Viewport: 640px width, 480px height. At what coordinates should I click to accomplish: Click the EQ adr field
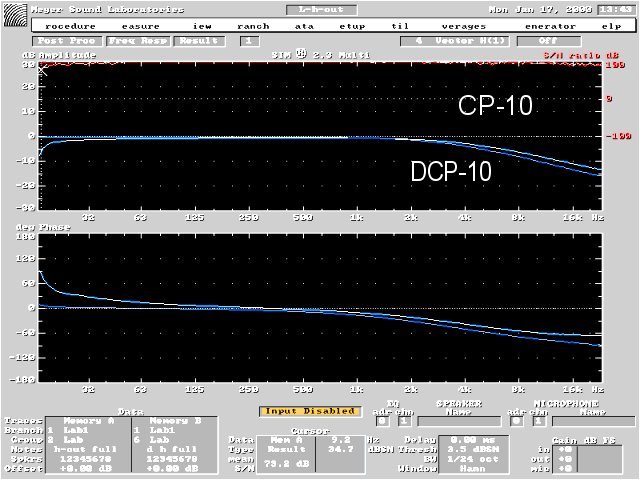tap(382, 421)
